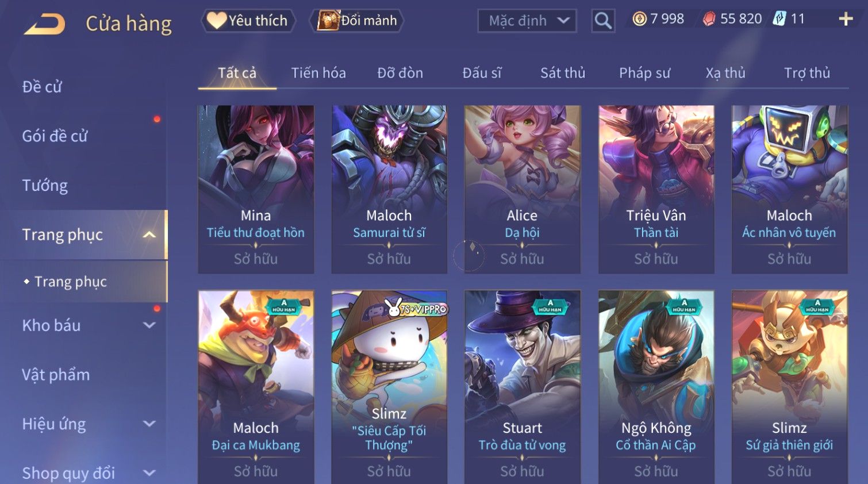Screen dimensions: 868x484
Task: Open the Mặc định sort dropdown
Action: pyautogui.click(x=527, y=21)
